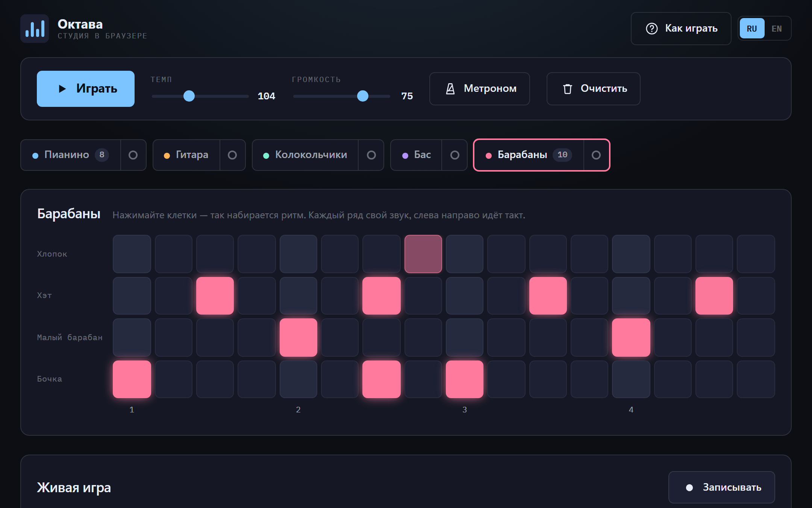This screenshot has height=508, width=812.
Task: Start playback with the Играть button
Action: click(86, 89)
